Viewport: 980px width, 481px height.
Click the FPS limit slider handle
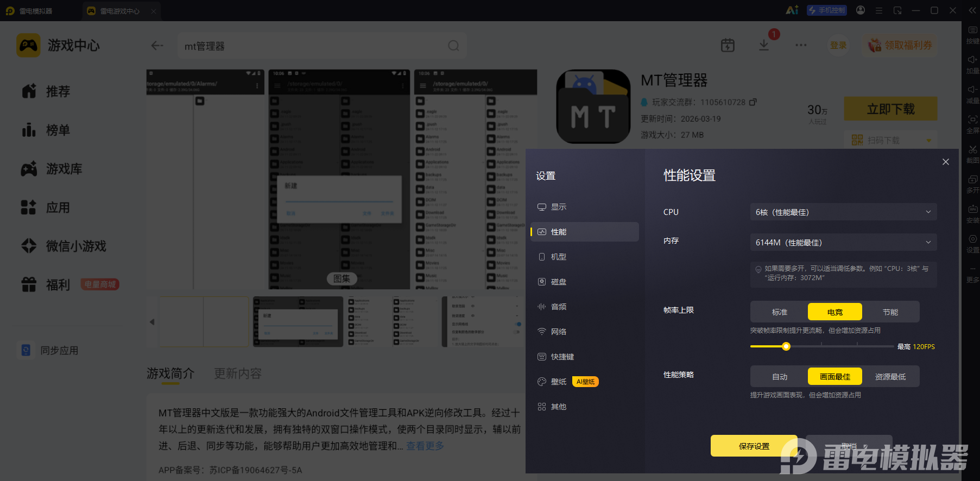pyautogui.click(x=786, y=346)
